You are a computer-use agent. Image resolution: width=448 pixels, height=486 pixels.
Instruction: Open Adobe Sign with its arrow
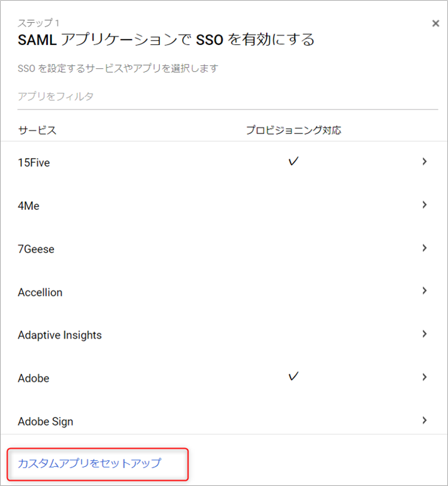(x=424, y=421)
